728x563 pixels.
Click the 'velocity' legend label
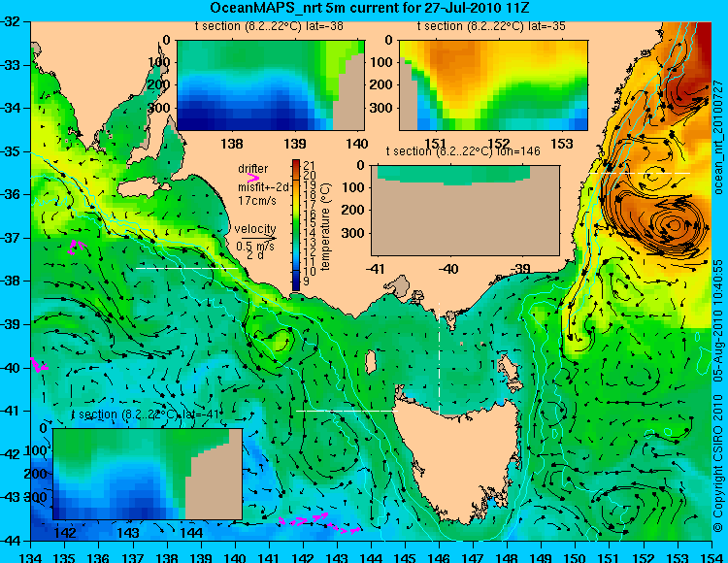click(x=255, y=229)
